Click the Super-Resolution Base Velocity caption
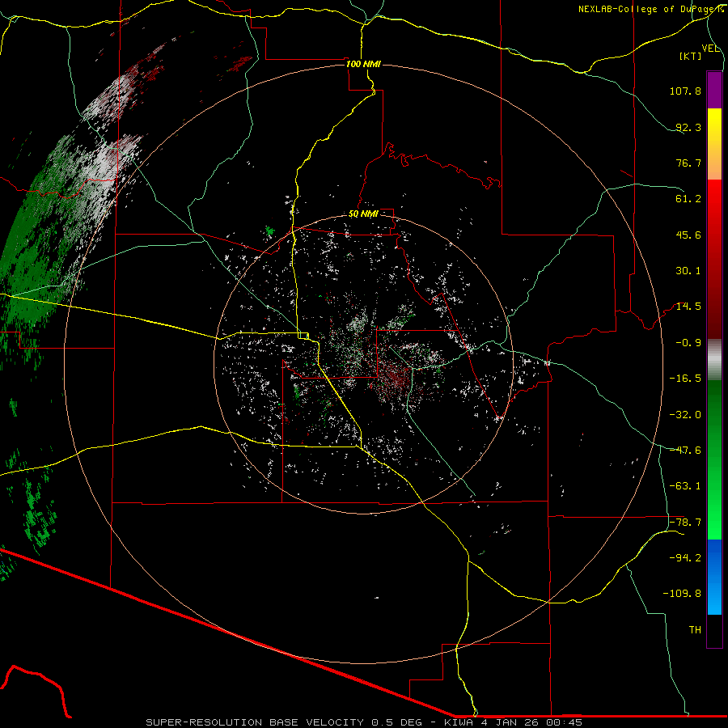The image size is (728, 728). point(363,722)
